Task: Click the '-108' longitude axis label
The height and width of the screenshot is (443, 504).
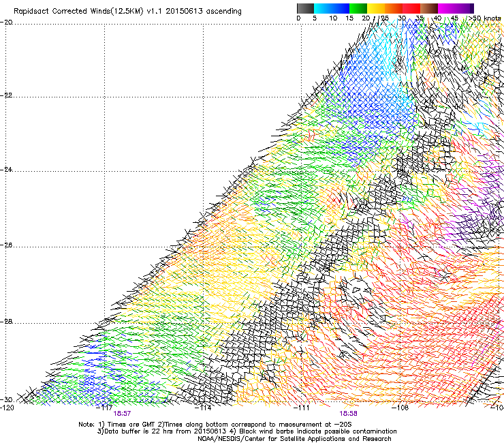Action: pyautogui.click(x=400, y=408)
